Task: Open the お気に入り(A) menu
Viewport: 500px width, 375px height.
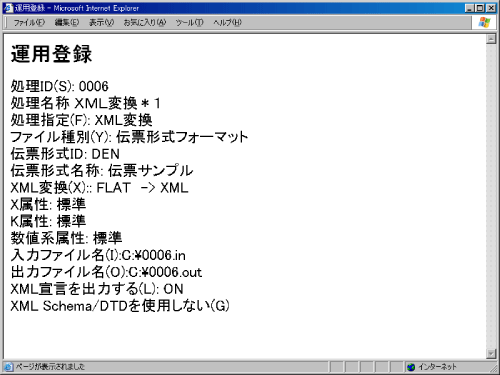Action: [x=145, y=23]
